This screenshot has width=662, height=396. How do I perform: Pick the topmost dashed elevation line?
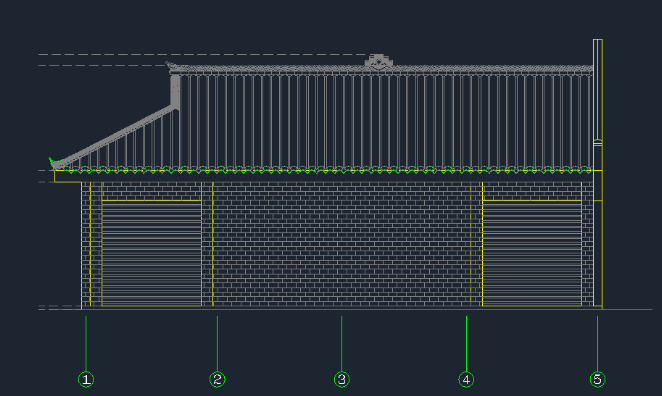[203, 54]
